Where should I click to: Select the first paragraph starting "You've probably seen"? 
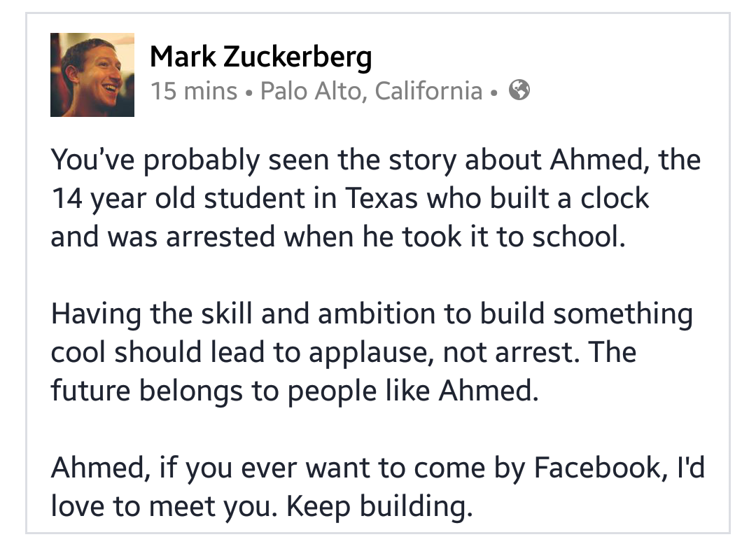coord(376,198)
